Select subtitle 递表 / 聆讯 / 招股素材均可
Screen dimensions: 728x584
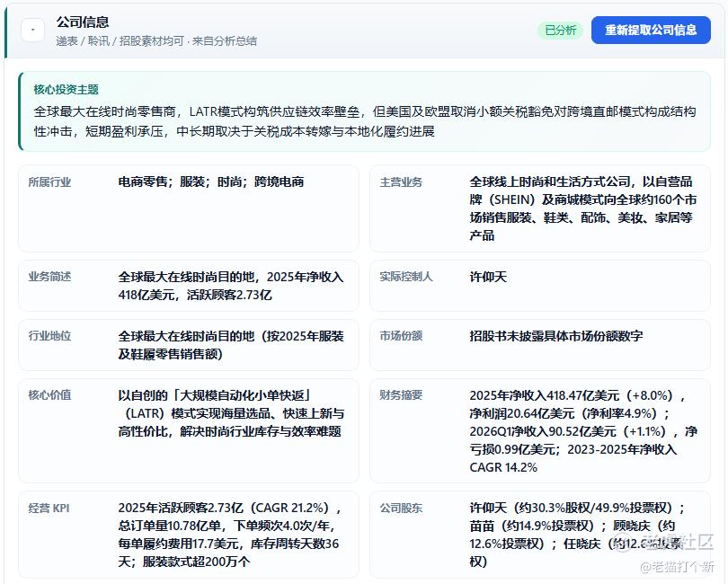click(x=120, y=40)
